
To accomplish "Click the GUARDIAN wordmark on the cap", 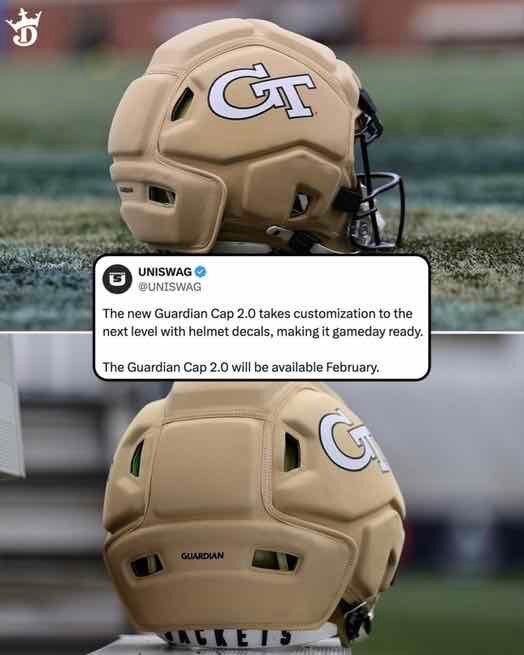I will click(202, 556).
